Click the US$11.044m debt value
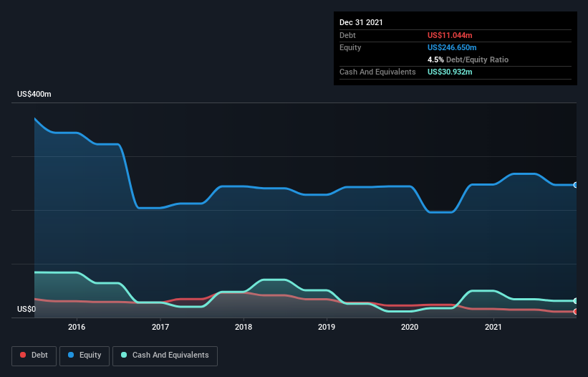This screenshot has height=377, width=588. (x=450, y=35)
